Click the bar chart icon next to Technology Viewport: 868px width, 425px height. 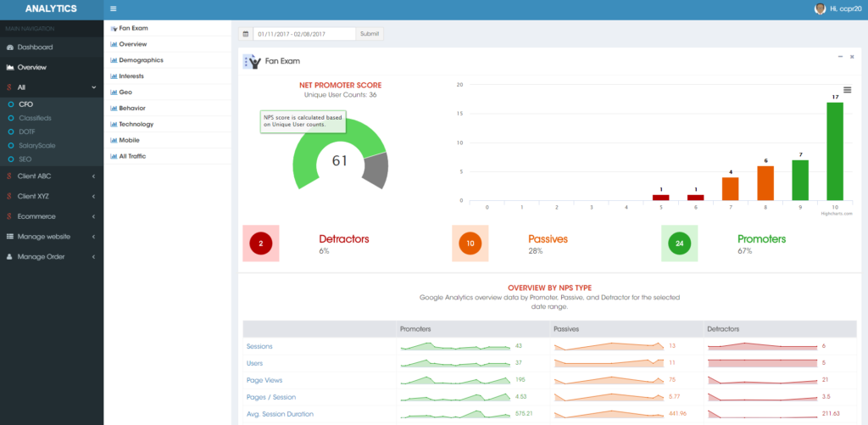(114, 124)
